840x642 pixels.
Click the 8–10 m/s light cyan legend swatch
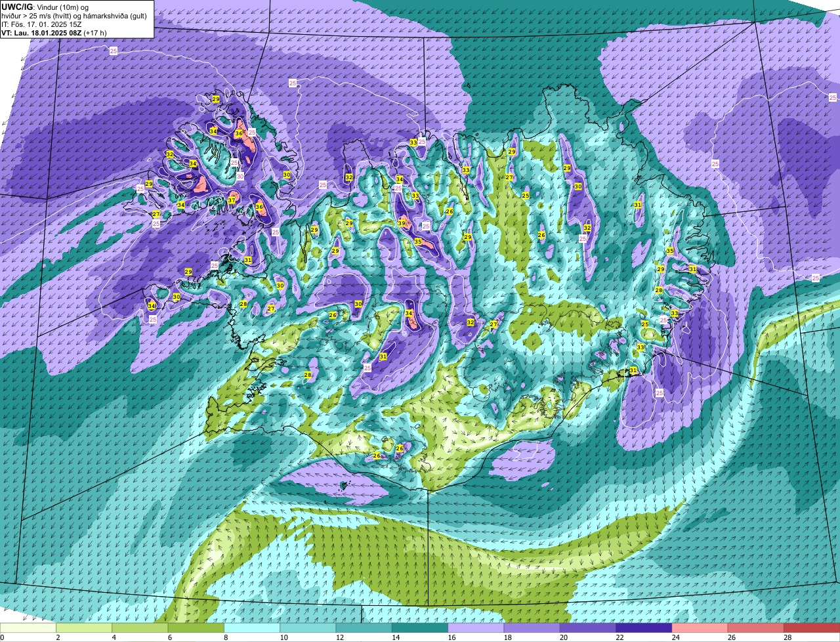point(252,628)
